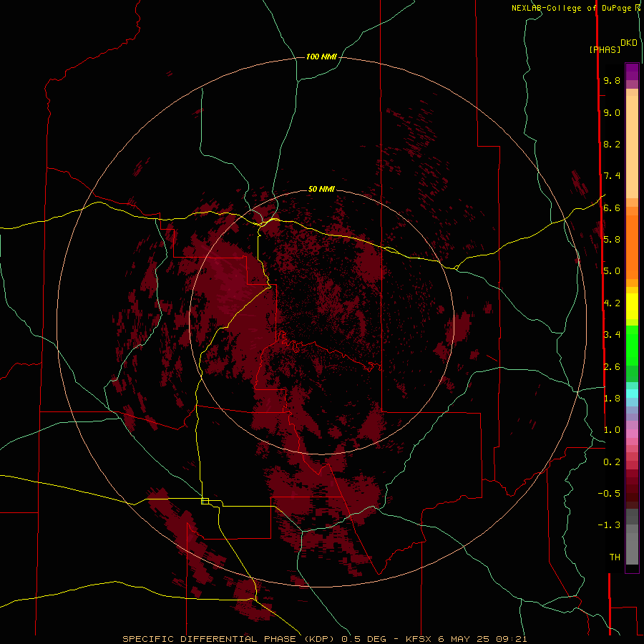
Task: Click the -0.5 legend value
Action: pyautogui.click(x=609, y=493)
